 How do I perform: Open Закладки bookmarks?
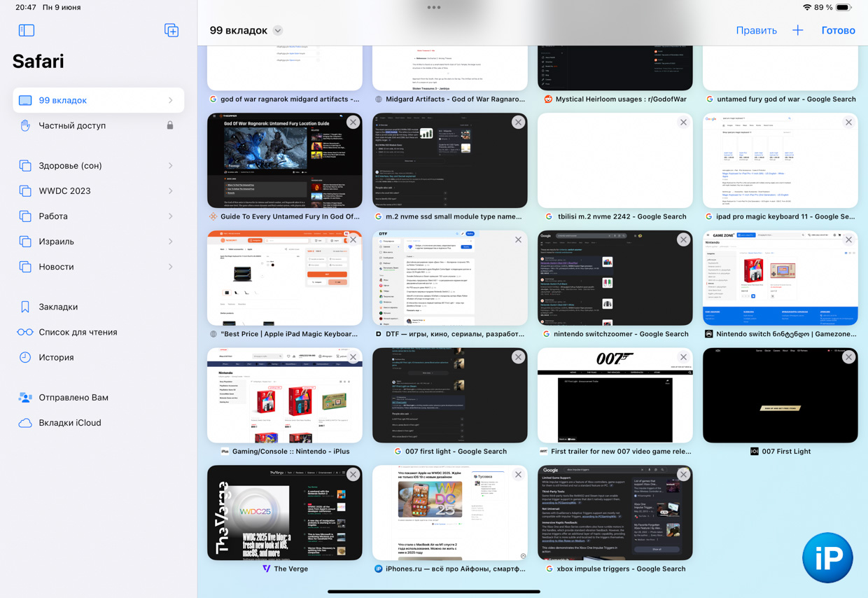click(58, 307)
